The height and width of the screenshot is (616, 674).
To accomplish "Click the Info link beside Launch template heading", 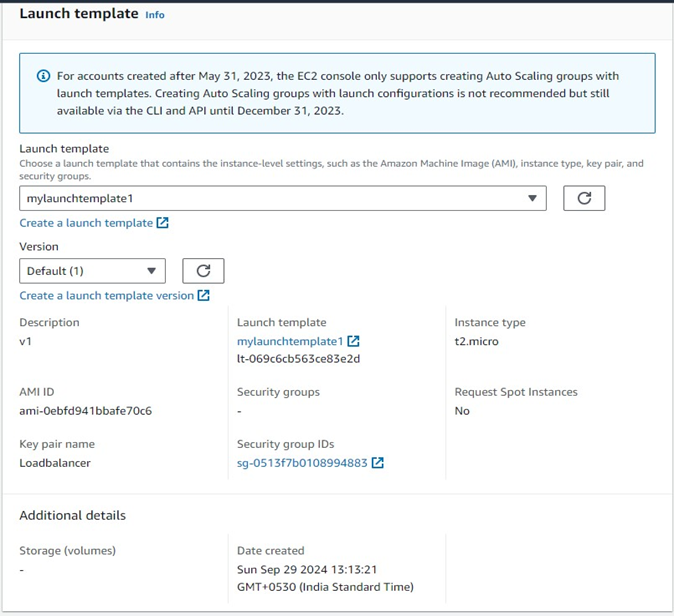I will (155, 15).
